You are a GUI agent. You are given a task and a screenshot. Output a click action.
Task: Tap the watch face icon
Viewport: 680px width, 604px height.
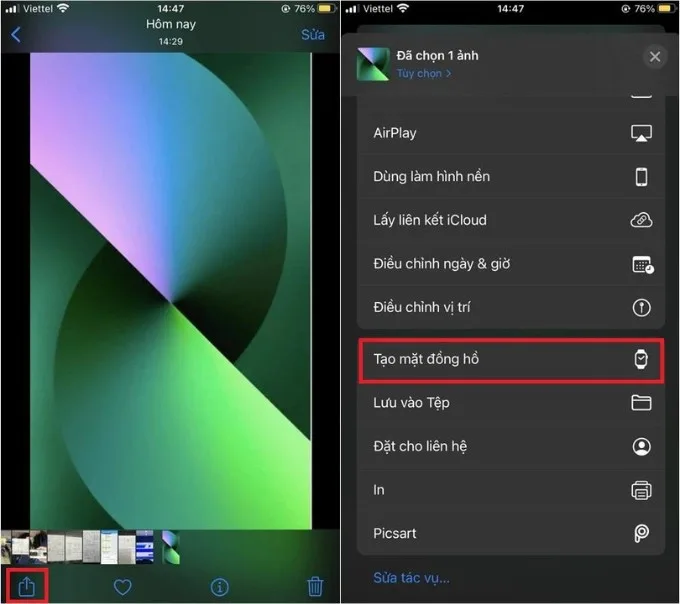point(641,359)
